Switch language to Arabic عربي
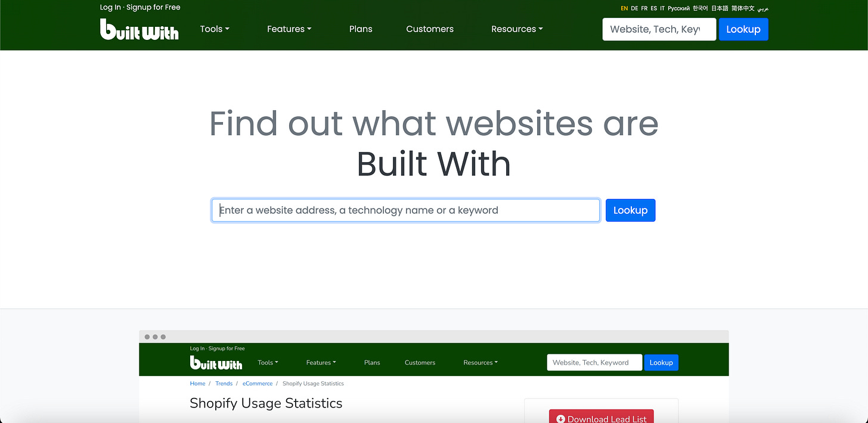 coord(763,8)
